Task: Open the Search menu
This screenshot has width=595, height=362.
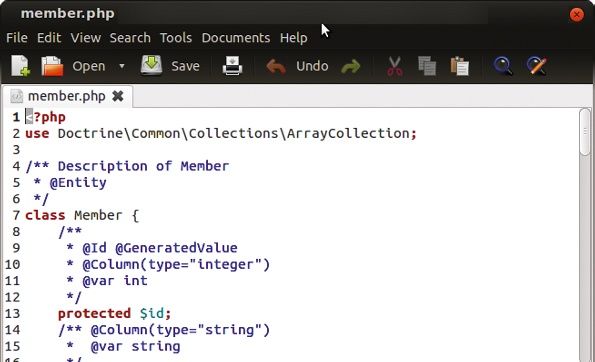Action: pos(130,38)
